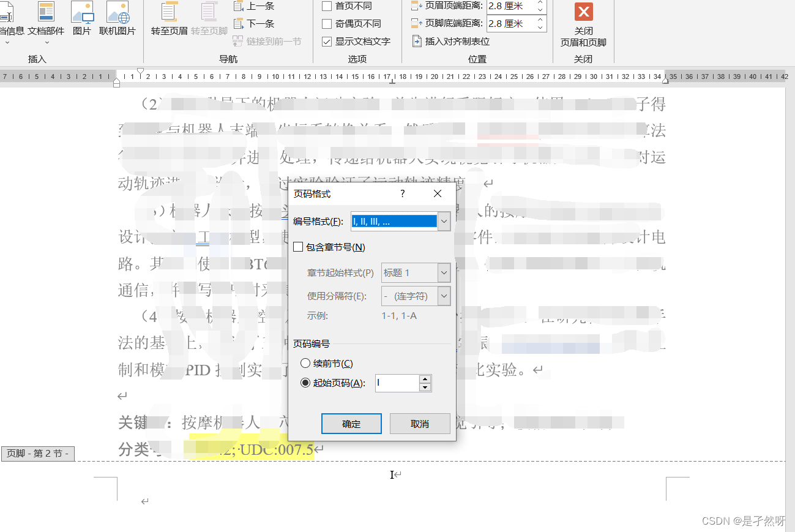Click 下一条 next section
The image size is (795, 532).
[254, 24]
